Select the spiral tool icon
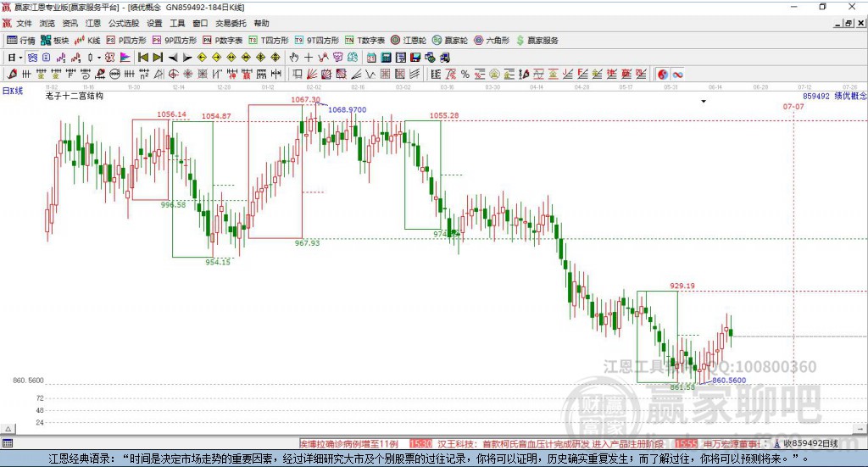Image resolution: width=868 pixels, height=467 pixels. point(86,74)
